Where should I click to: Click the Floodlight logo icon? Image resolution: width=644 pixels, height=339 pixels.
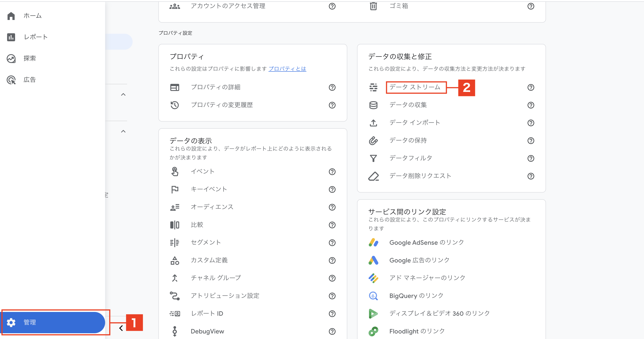(373, 331)
